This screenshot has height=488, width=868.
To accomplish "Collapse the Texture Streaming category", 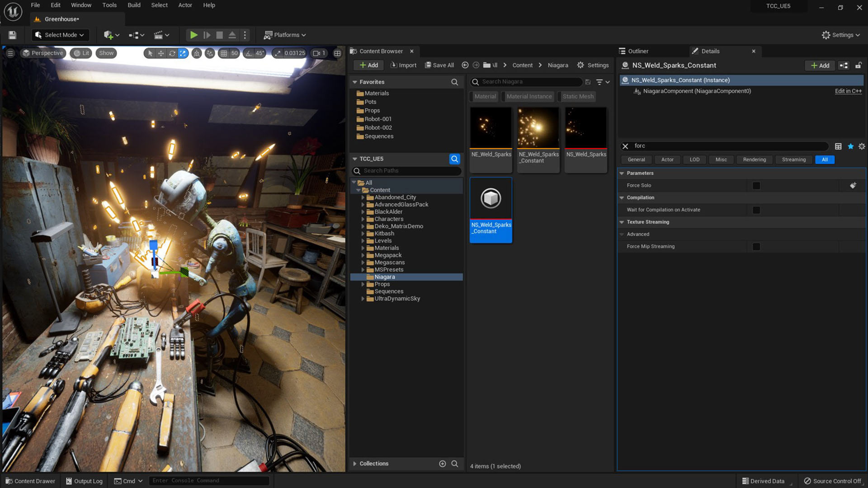I will (622, 222).
